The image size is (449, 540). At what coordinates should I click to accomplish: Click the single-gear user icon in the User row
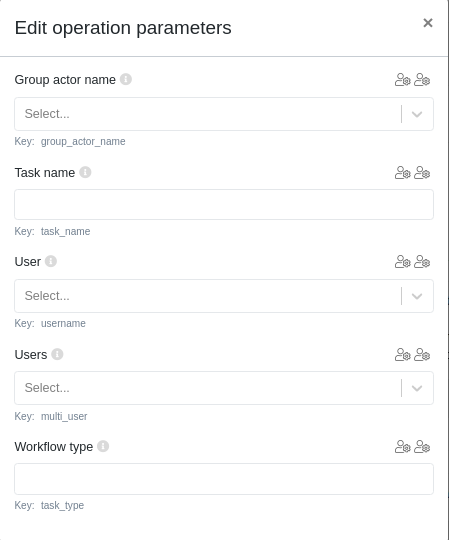(402, 262)
